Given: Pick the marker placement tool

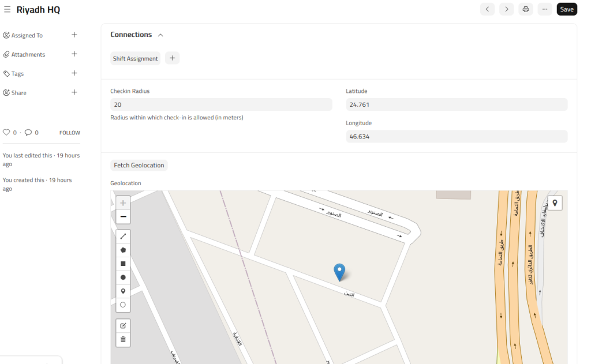Looking at the screenshot, I should [x=123, y=291].
